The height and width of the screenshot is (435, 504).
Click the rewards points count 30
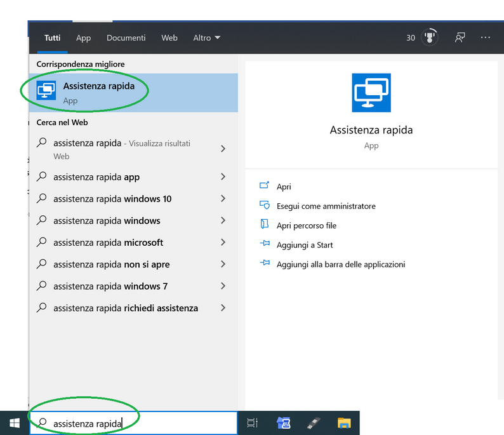click(411, 37)
